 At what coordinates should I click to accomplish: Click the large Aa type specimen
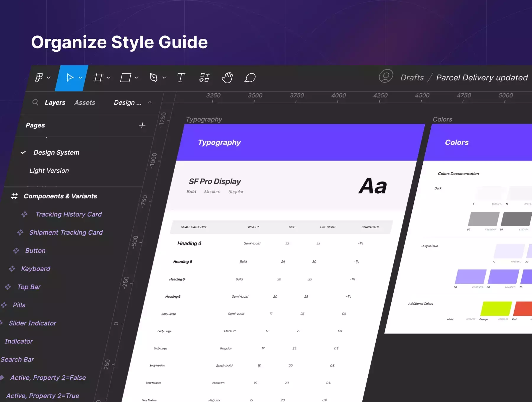(373, 186)
